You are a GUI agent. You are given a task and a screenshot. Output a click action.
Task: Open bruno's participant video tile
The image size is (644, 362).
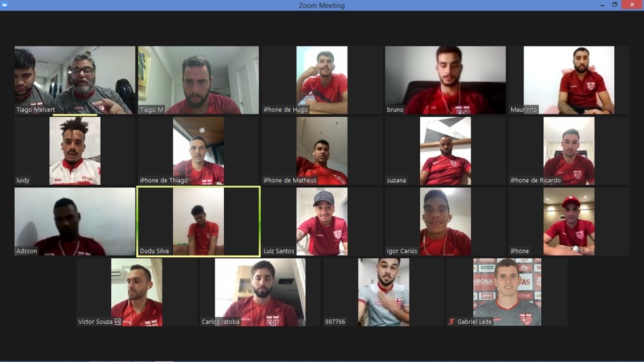pos(445,80)
